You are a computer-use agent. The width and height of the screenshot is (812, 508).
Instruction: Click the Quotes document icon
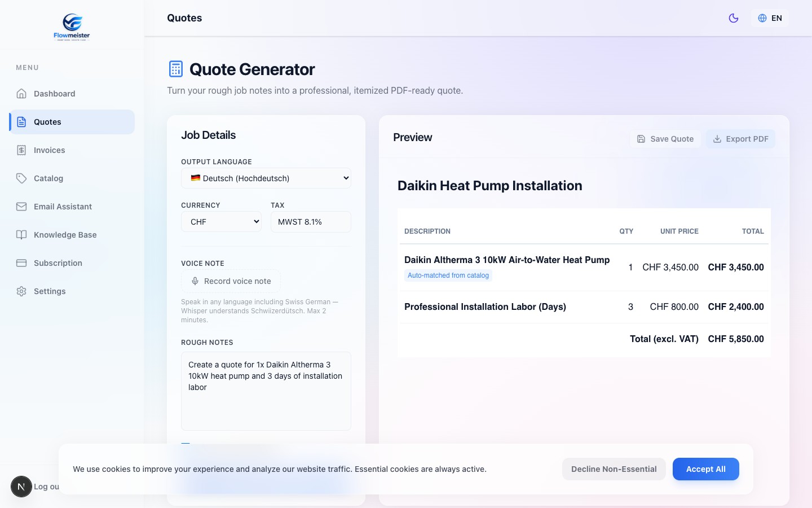(x=21, y=122)
